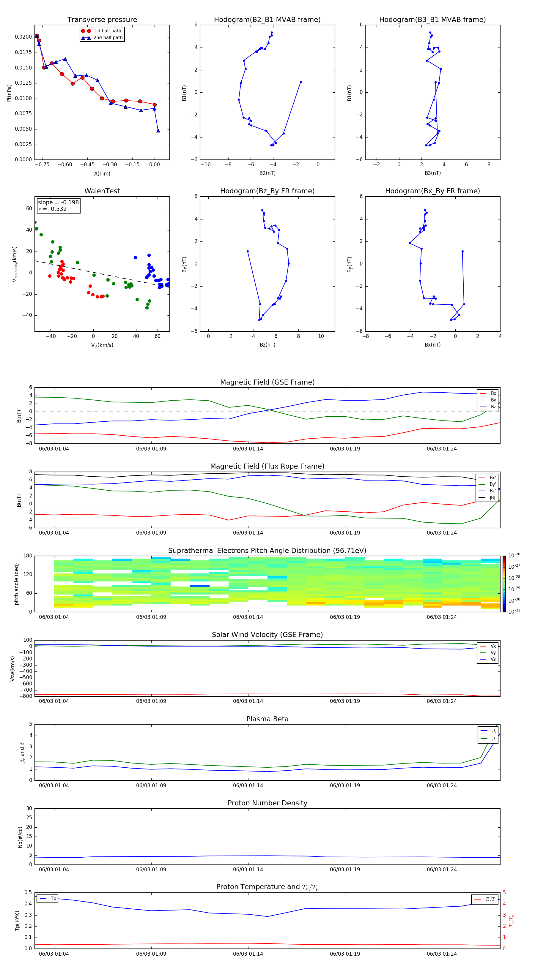Click the 'Bx(nT)' x-axis label
The width and height of the screenshot is (535, 980).
coord(432,345)
